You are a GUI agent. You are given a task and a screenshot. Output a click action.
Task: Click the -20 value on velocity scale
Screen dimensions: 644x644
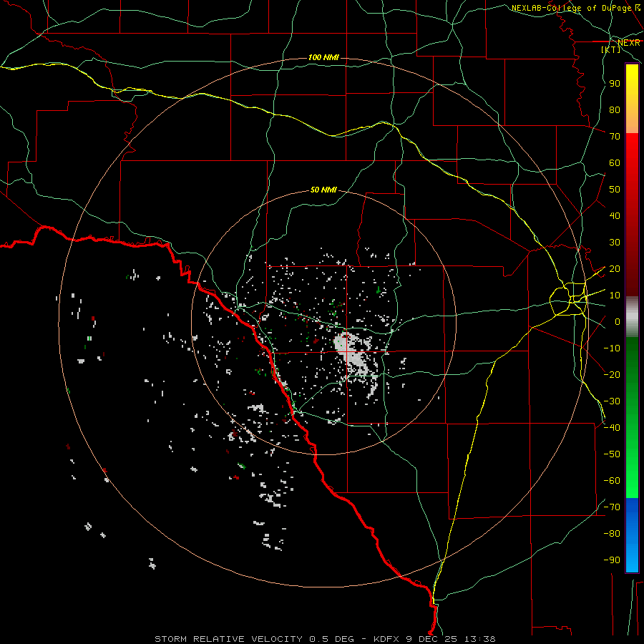click(612, 374)
